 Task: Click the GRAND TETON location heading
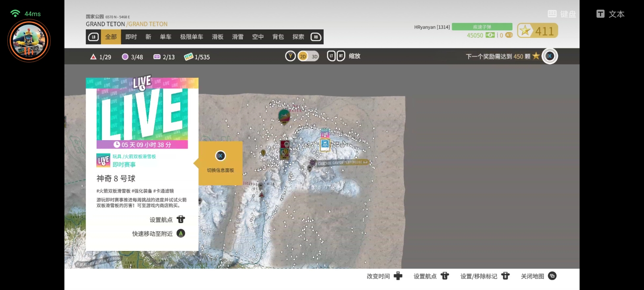click(126, 24)
